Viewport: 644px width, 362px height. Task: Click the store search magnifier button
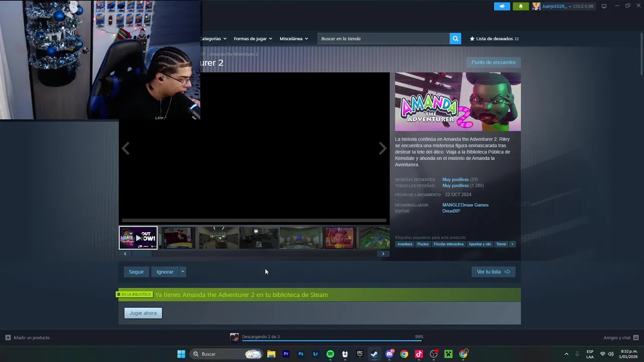(455, 39)
